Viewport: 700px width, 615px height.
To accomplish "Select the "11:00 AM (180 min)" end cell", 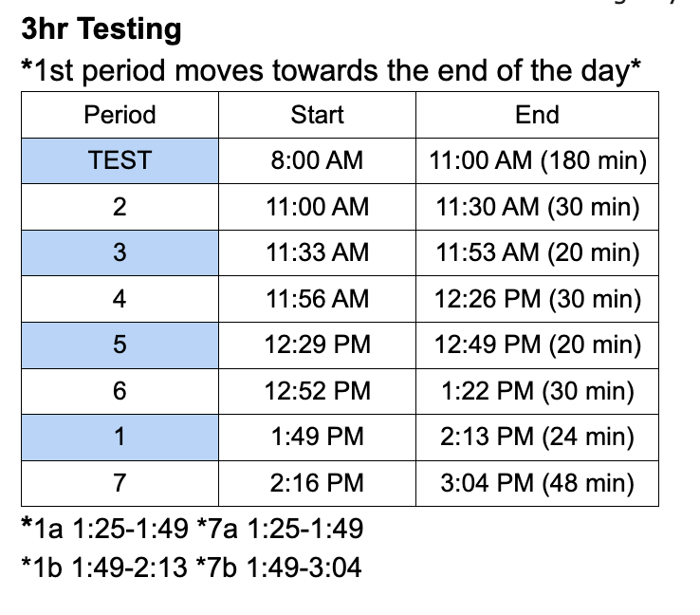I will coord(537,160).
